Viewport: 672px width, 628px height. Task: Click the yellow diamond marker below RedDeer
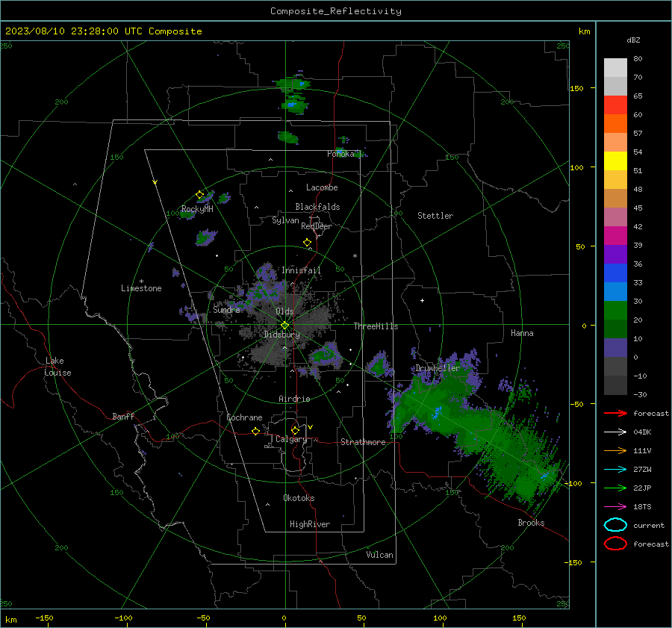pyautogui.click(x=307, y=243)
